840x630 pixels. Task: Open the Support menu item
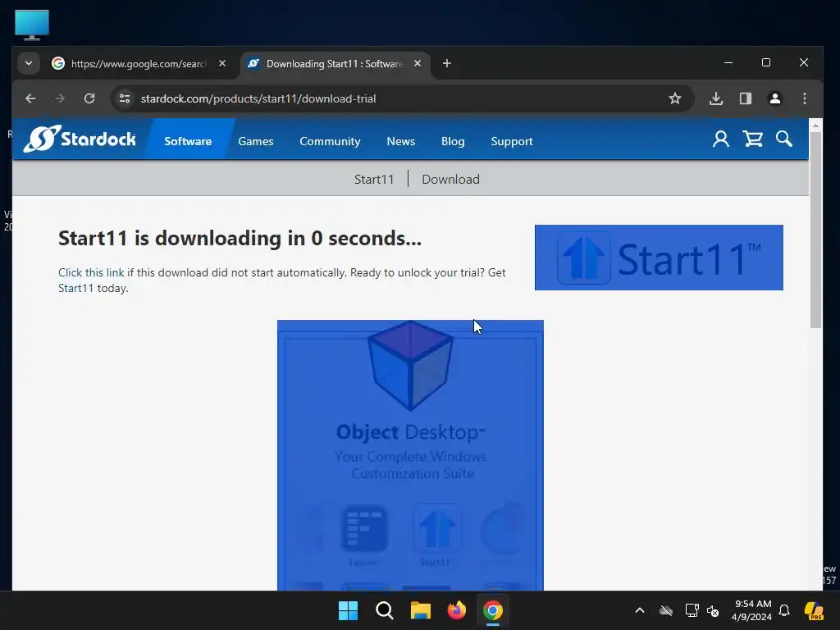pyautogui.click(x=512, y=141)
